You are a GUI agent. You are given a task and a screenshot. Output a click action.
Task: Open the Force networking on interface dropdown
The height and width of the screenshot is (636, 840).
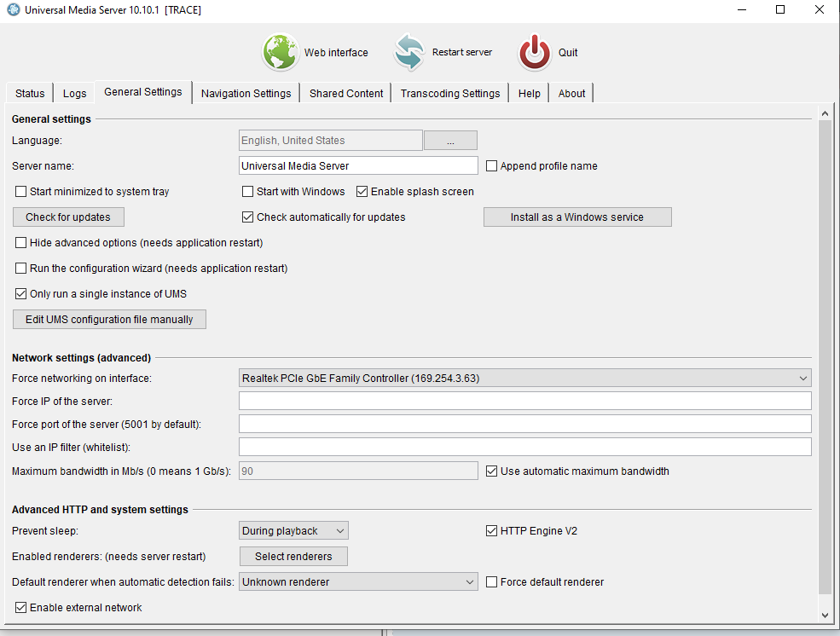coord(525,378)
